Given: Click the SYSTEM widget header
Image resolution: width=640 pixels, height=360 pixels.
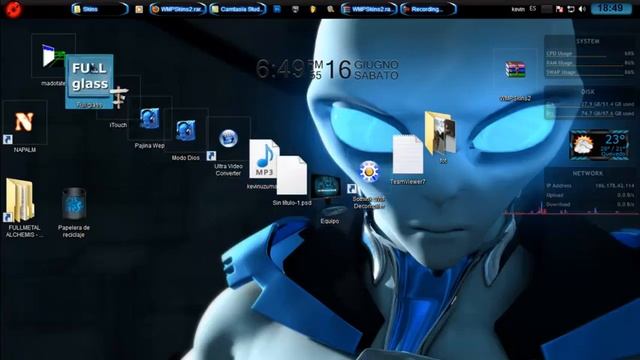Looking at the screenshot, I should [x=588, y=41].
